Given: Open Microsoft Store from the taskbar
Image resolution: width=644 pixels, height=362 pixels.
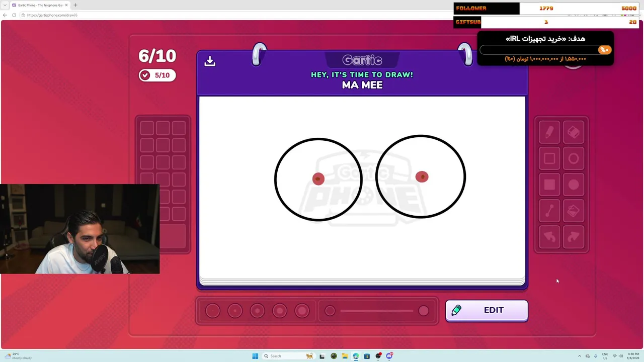Looking at the screenshot, I should click(x=367, y=356).
